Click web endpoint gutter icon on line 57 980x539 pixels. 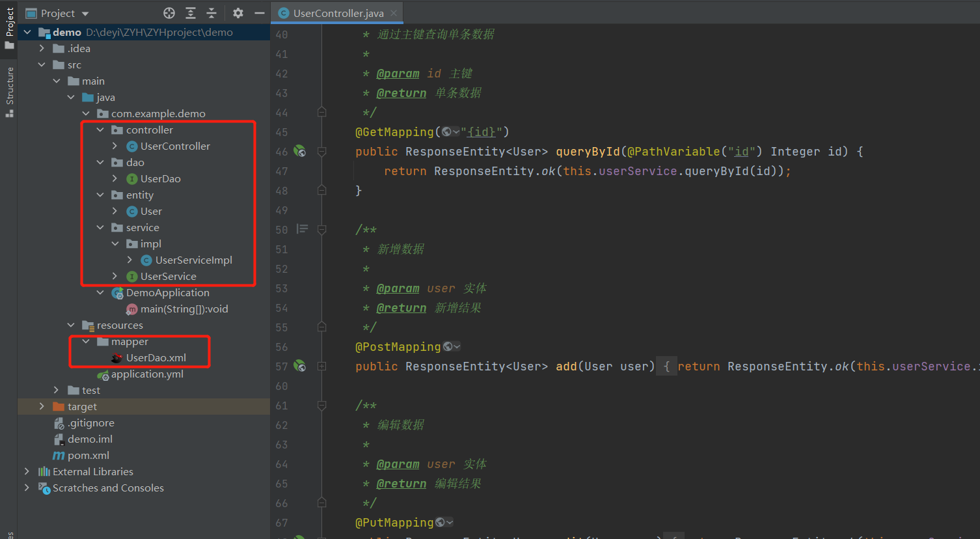(300, 366)
